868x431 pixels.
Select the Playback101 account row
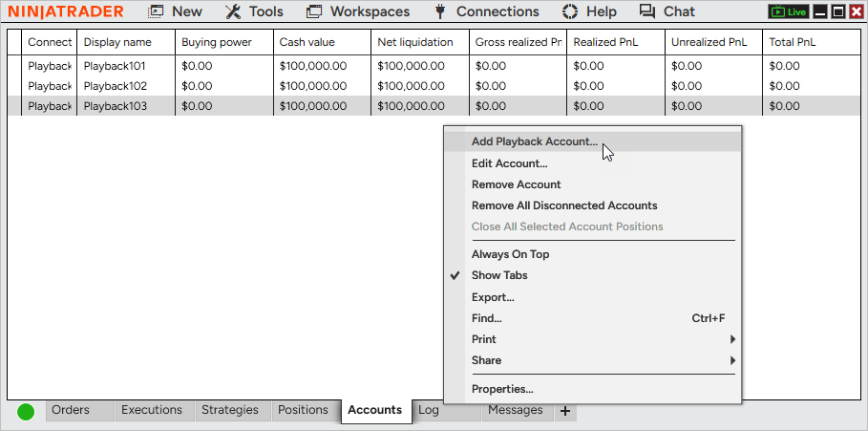(434, 66)
